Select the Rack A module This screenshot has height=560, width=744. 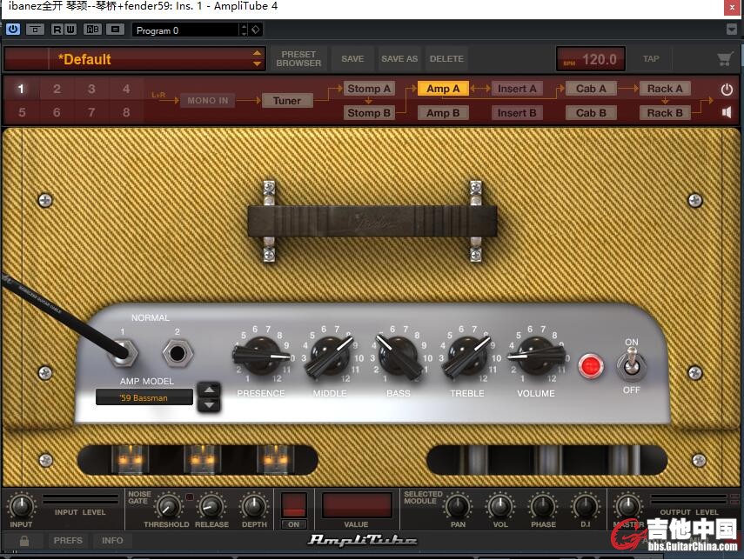click(665, 89)
